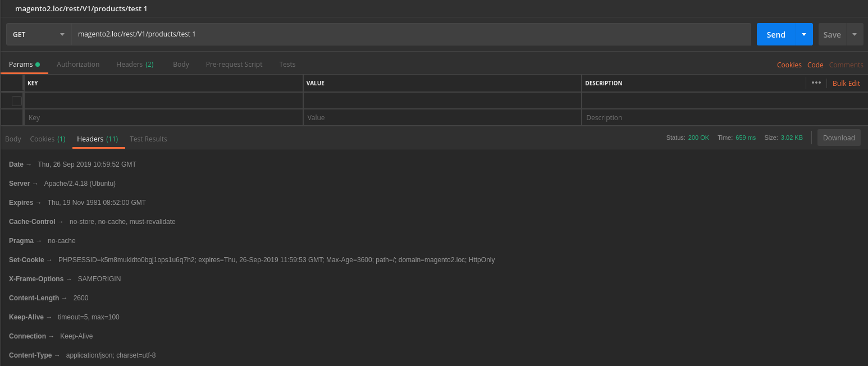This screenshot has height=366, width=868.
Task: Click the request URL field
Action: point(411,34)
